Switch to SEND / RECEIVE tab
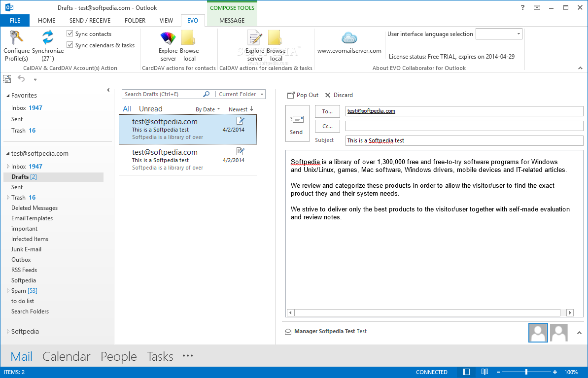 point(90,21)
